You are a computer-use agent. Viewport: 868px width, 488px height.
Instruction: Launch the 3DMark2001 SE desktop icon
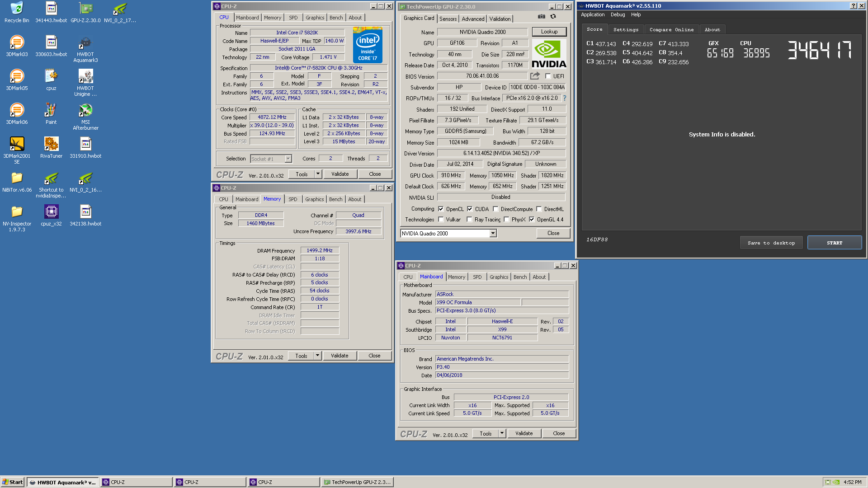tap(17, 150)
